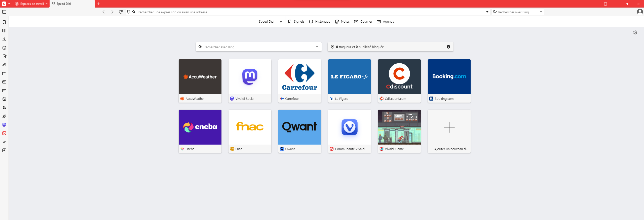
Task: Open Tasks panel in sidebar
Action: point(4,99)
